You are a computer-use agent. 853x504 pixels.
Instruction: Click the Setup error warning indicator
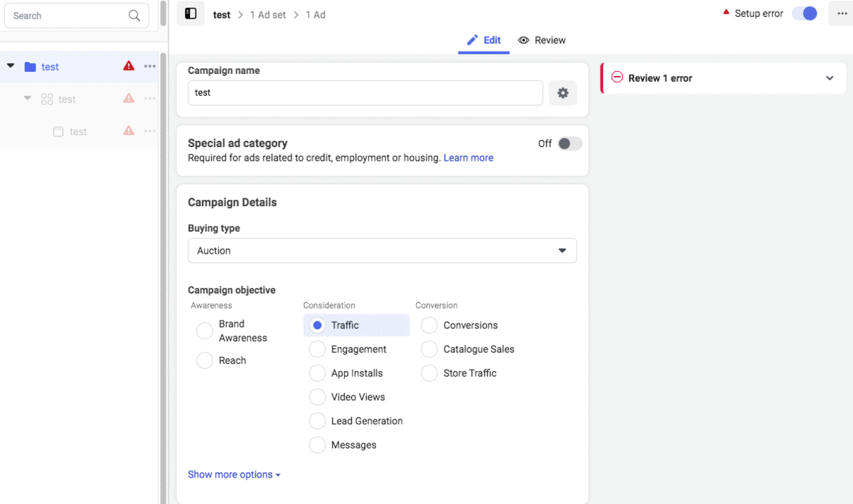tap(726, 13)
